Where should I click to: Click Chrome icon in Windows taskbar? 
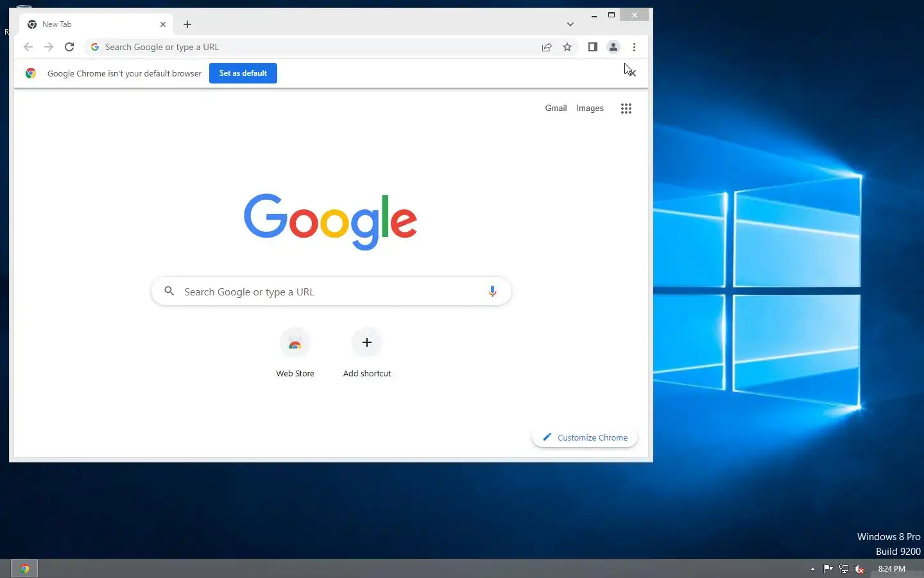pos(24,568)
